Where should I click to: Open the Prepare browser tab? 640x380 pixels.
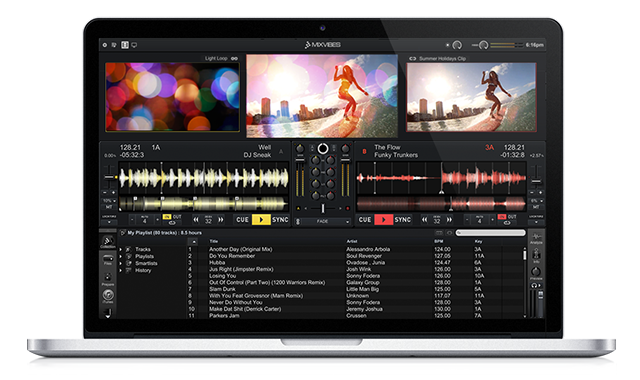[108, 278]
